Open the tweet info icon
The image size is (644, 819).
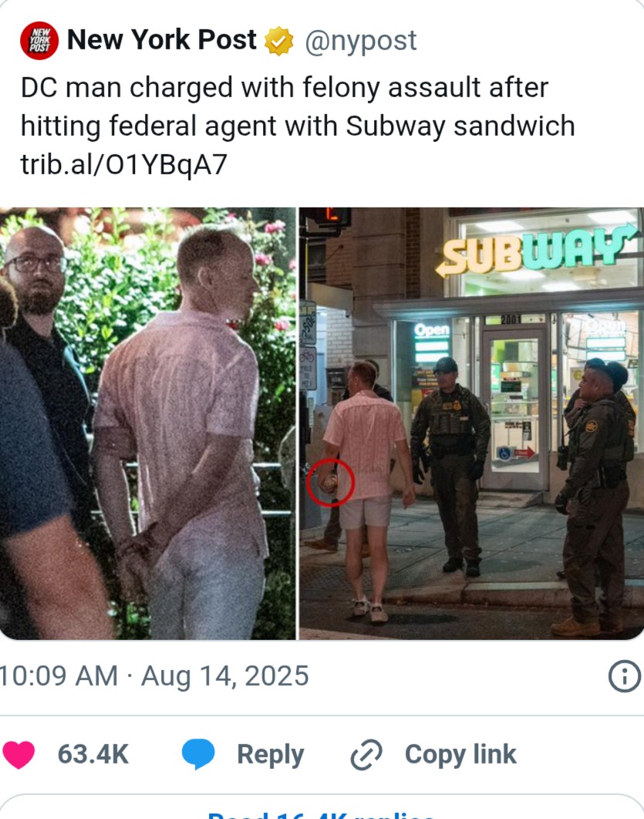624,676
